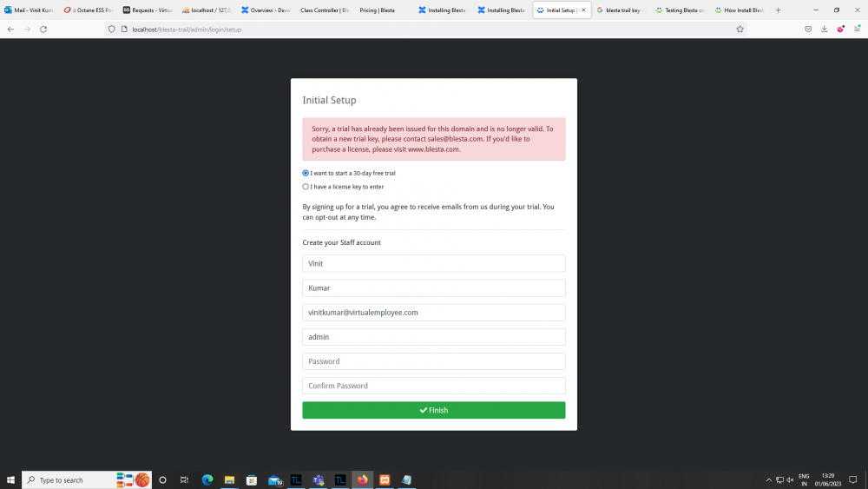Viewport: 868px width, 489px height.
Task: Open the Windows notification center
Action: (x=852, y=480)
